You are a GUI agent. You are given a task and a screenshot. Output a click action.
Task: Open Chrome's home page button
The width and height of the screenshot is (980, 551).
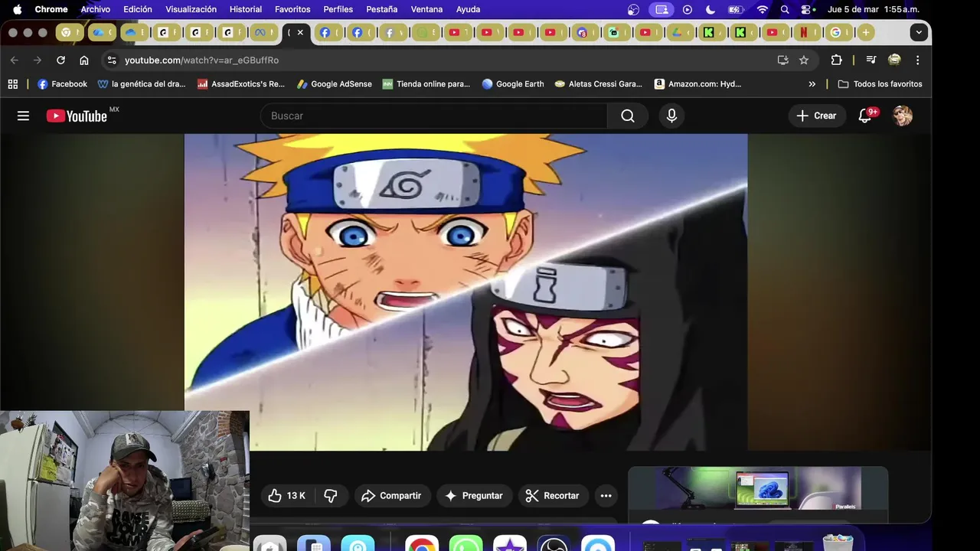[84, 60]
